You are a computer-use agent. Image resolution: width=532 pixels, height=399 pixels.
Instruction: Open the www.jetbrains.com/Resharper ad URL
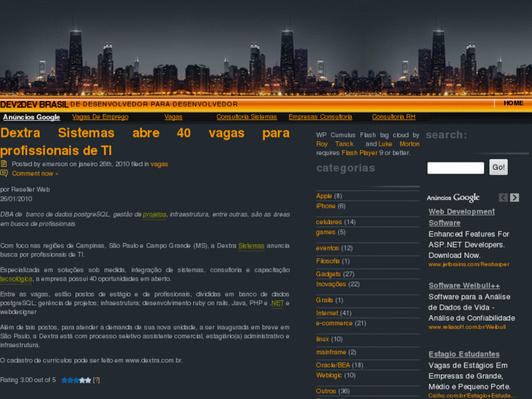[x=468, y=264]
